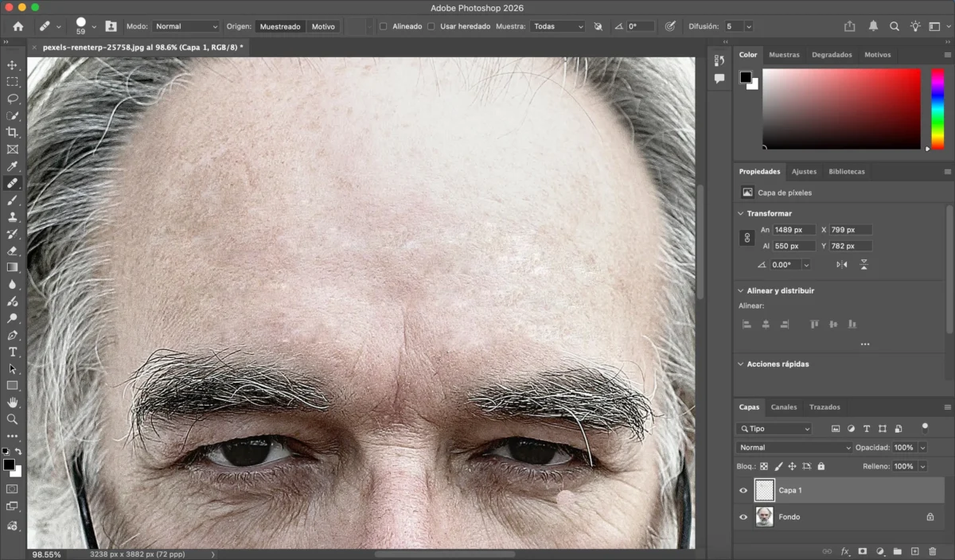This screenshot has height=560, width=955.
Task: Enable the Usar heredado checkbox
Action: 431,26
